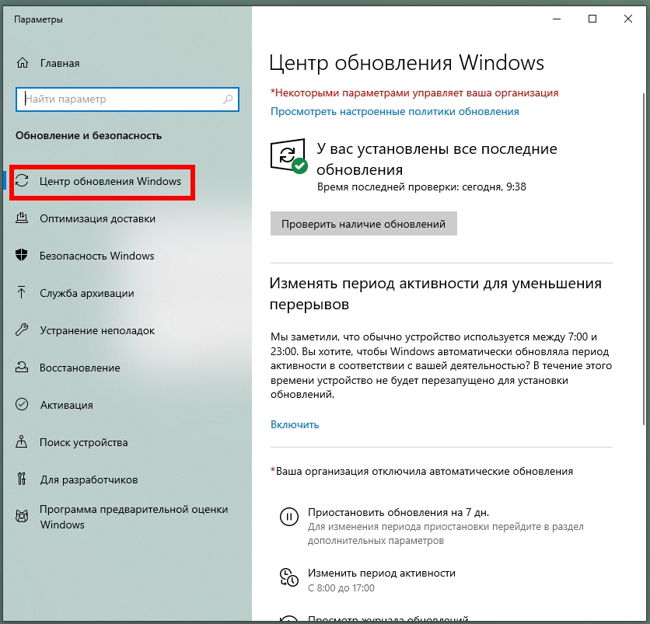
Task: Click the search magnifier icon
Action: [x=228, y=99]
